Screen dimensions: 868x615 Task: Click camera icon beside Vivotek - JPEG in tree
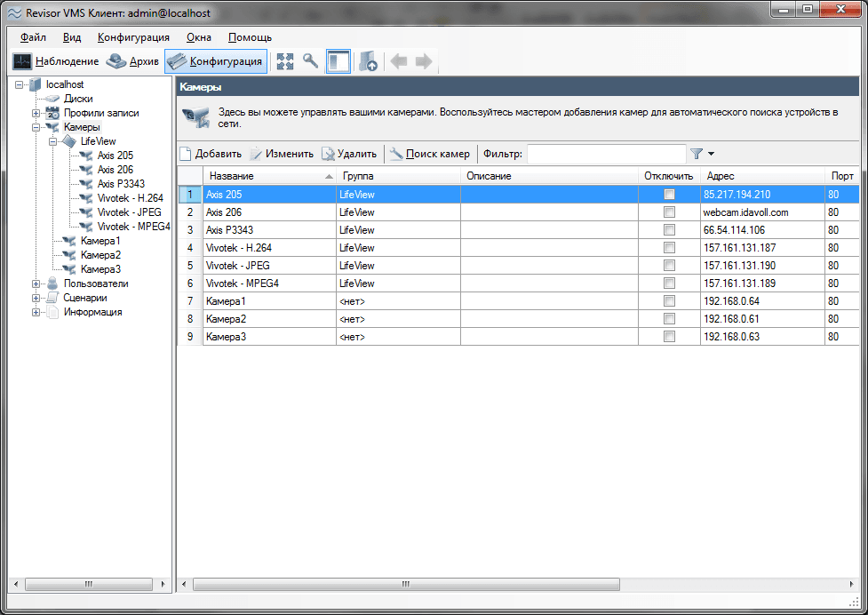point(86,212)
